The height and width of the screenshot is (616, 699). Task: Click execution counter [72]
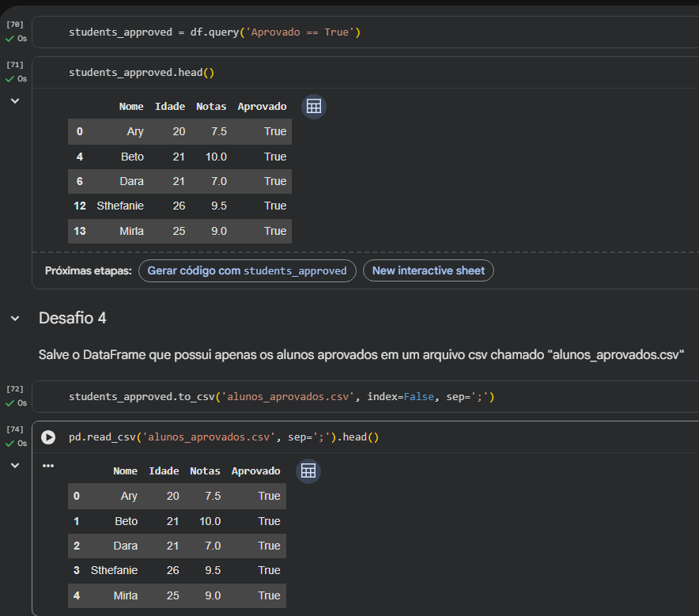(15, 389)
